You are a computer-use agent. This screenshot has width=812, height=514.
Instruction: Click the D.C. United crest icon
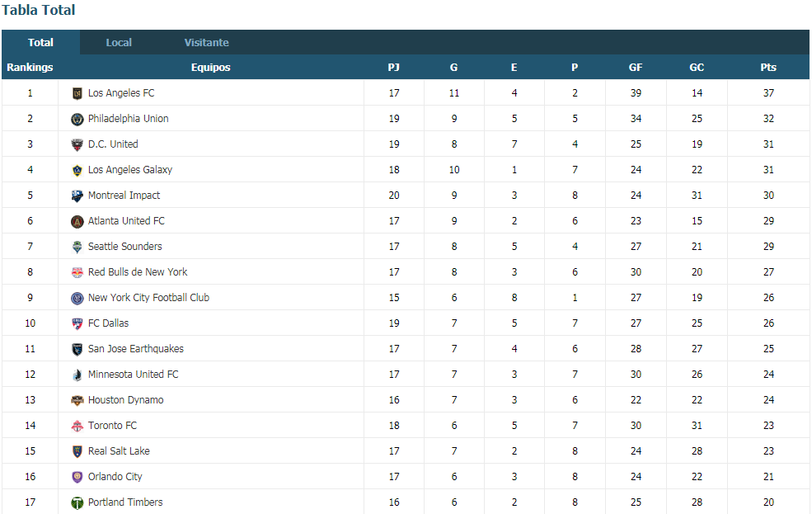pyautogui.click(x=77, y=144)
